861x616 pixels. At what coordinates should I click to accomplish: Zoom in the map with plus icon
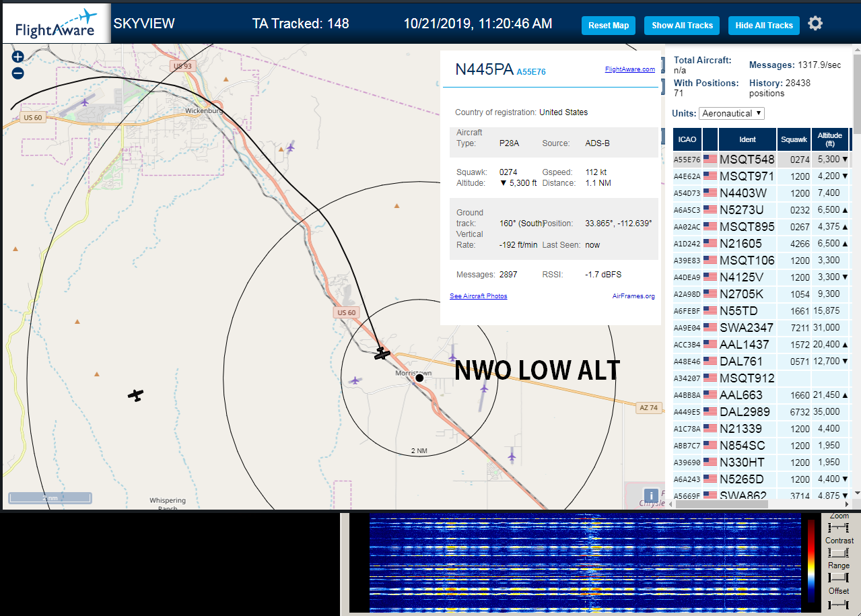[18, 57]
